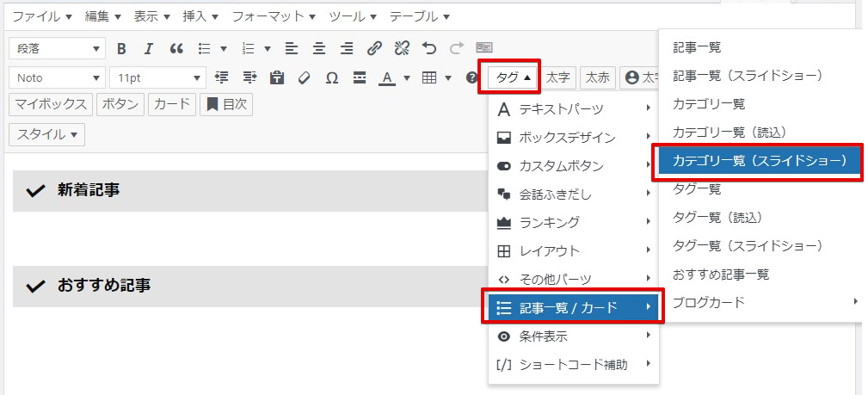Image resolution: width=868 pixels, height=395 pixels.
Task: Open the スタイル style dropdown button
Action: point(47,134)
